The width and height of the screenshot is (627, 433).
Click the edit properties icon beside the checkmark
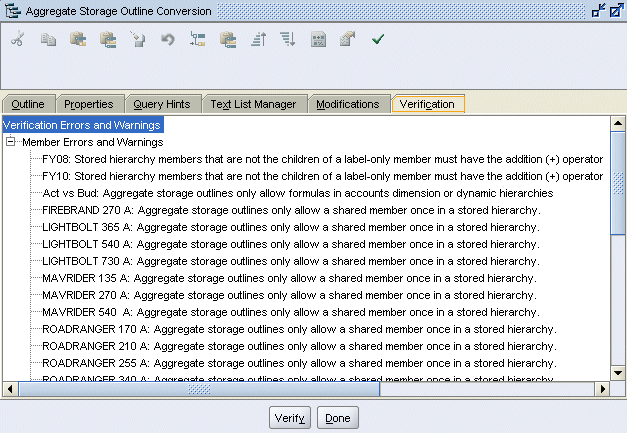tap(347, 39)
